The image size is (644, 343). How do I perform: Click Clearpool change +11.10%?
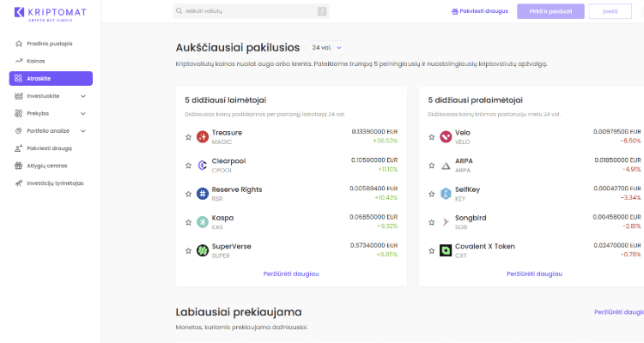tap(386, 170)
